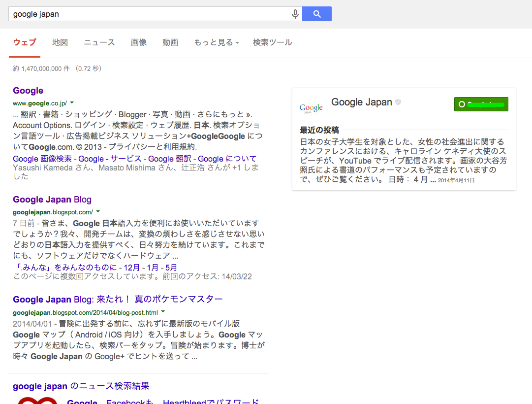
Task: Open the ニュース tab
Action: [x=99, y=42]
